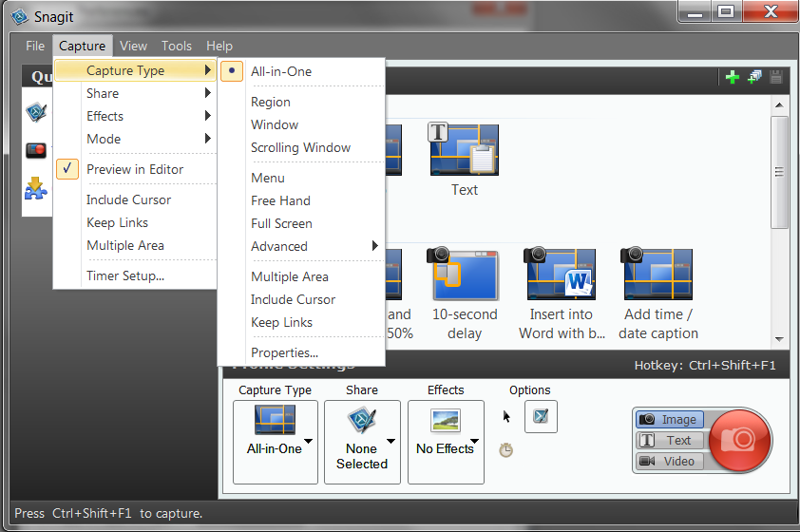Click the organize profiles icon

[x=754, y=77]
